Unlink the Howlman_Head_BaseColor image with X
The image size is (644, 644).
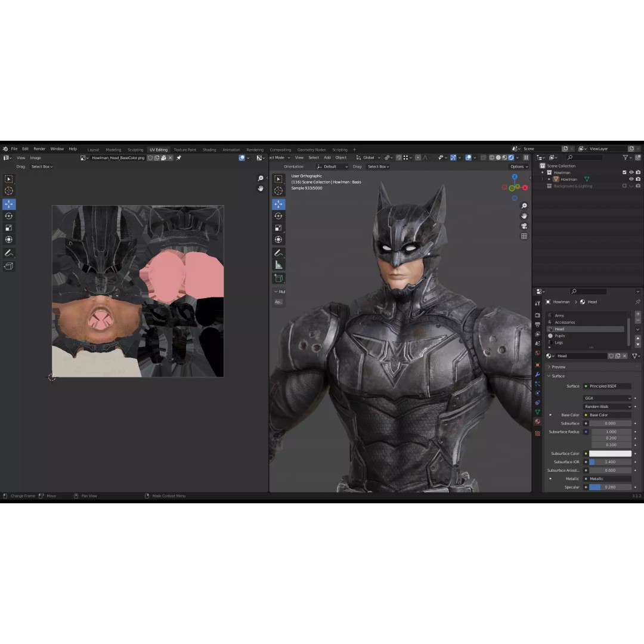tap(170, 157)
